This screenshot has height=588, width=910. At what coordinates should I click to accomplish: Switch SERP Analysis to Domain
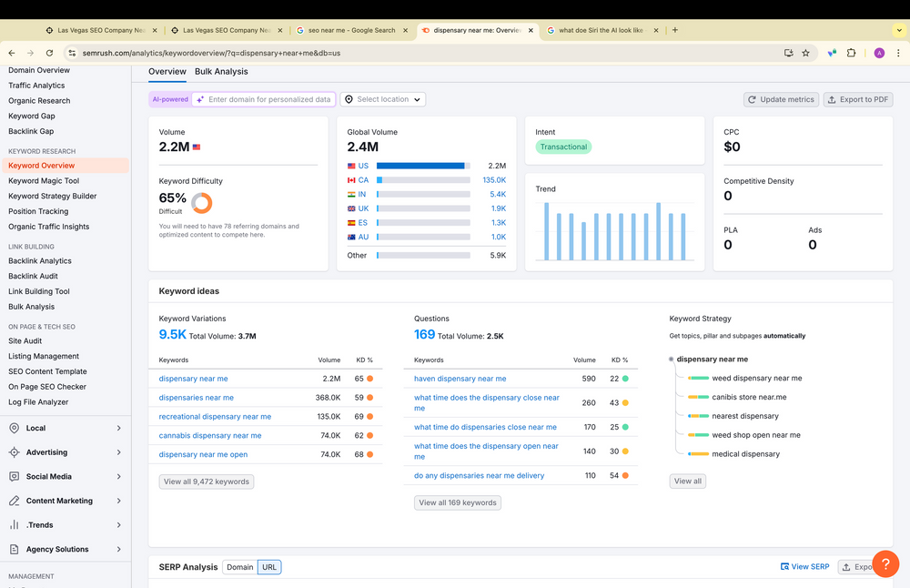click(x=239, y=567)
